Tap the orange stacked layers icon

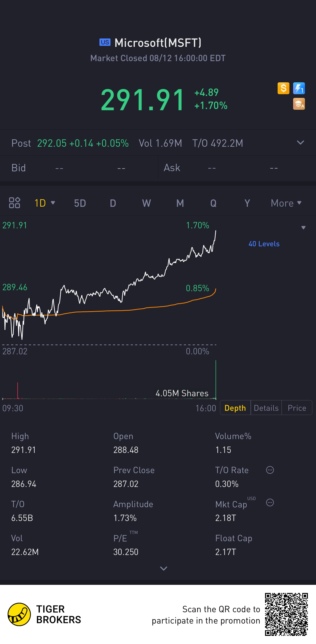point(299,104)
